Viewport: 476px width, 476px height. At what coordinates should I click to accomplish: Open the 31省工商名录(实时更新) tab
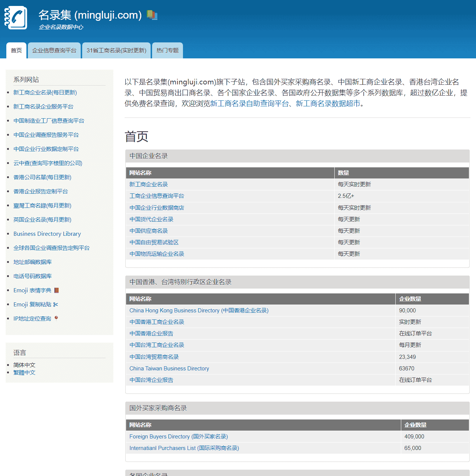tap(116, 50)
